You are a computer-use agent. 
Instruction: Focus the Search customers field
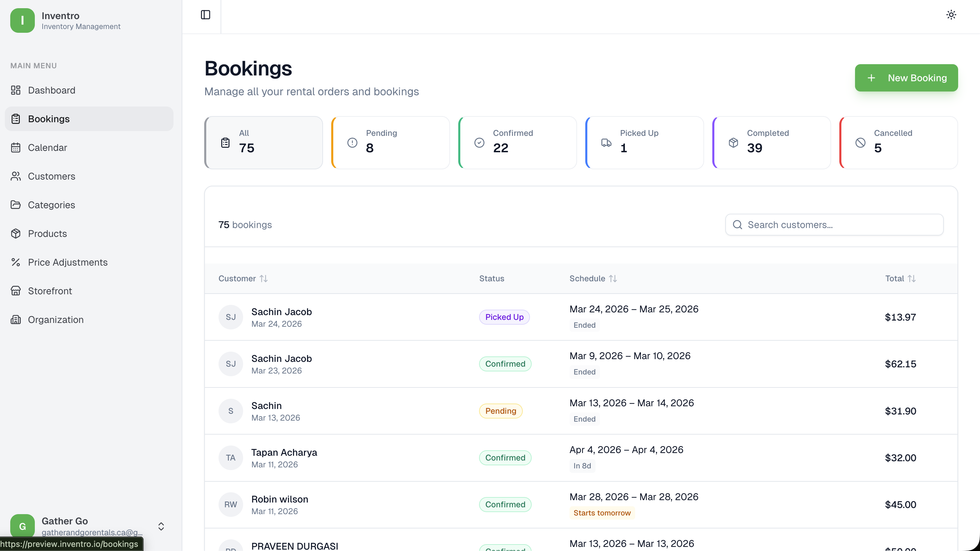pos(834,225)
